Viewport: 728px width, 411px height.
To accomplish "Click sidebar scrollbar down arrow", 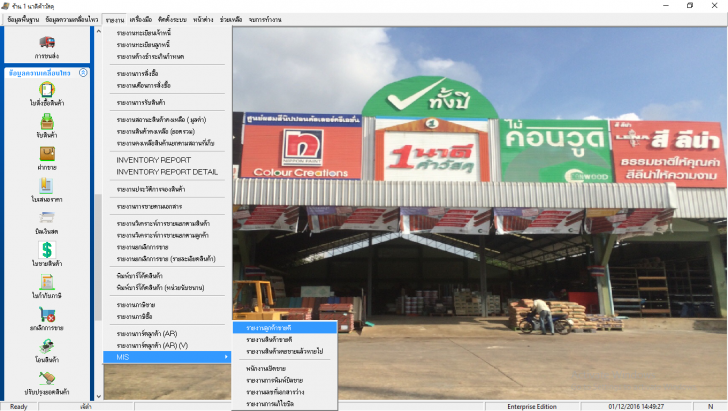I will (x=98, y=396).
